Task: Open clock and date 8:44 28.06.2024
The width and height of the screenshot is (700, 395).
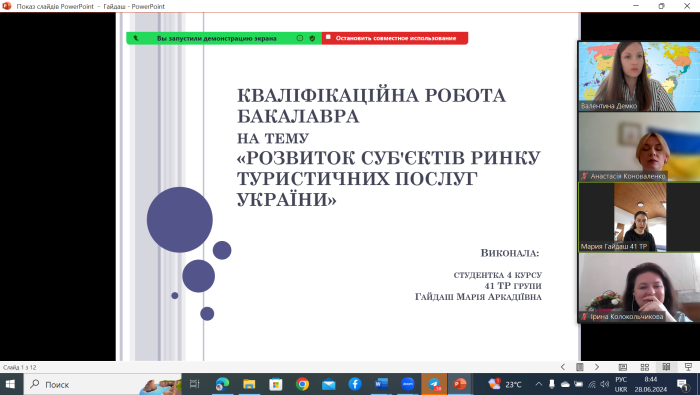Action: point(651,384)
